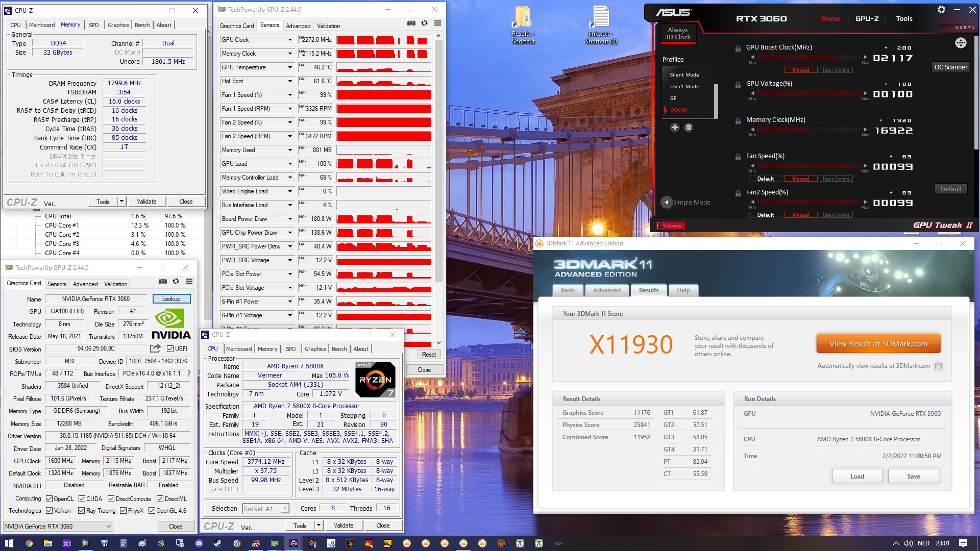Toggle OpenGL 4.6 checkbox
The height and width of the screenshot is (551, 980).
coord(152,511)
